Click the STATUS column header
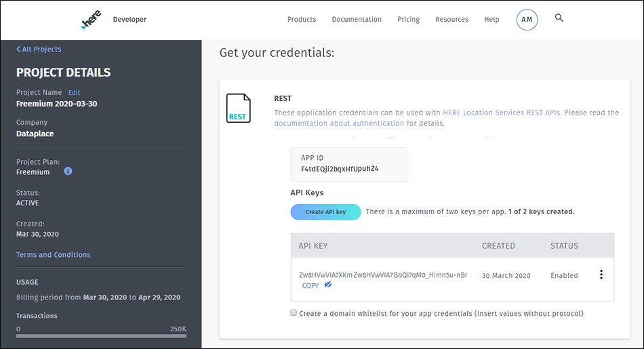This screenshot has height=349, width=644. tap(564, 245)
